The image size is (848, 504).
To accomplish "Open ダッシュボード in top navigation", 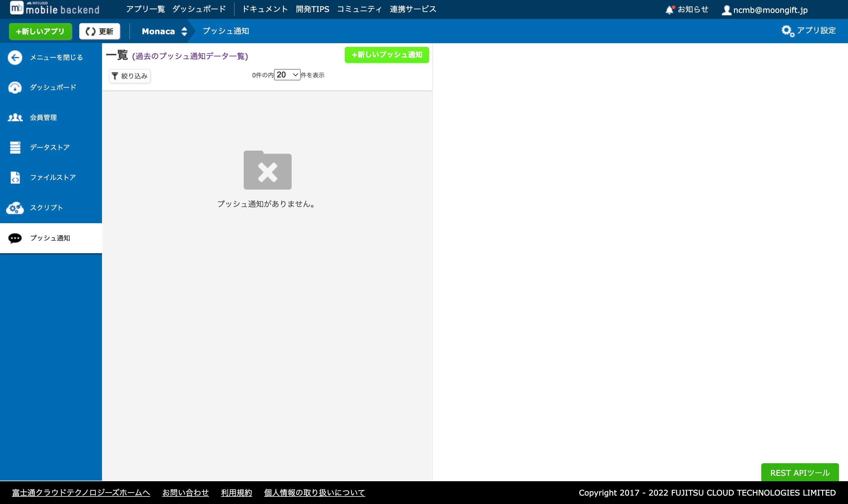I will click(x=199, y=9).
